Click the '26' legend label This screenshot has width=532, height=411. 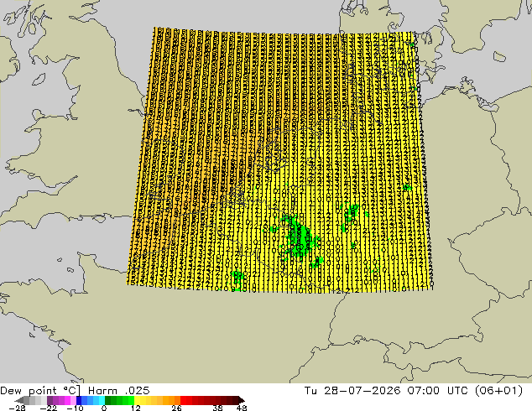click(176, 408)
